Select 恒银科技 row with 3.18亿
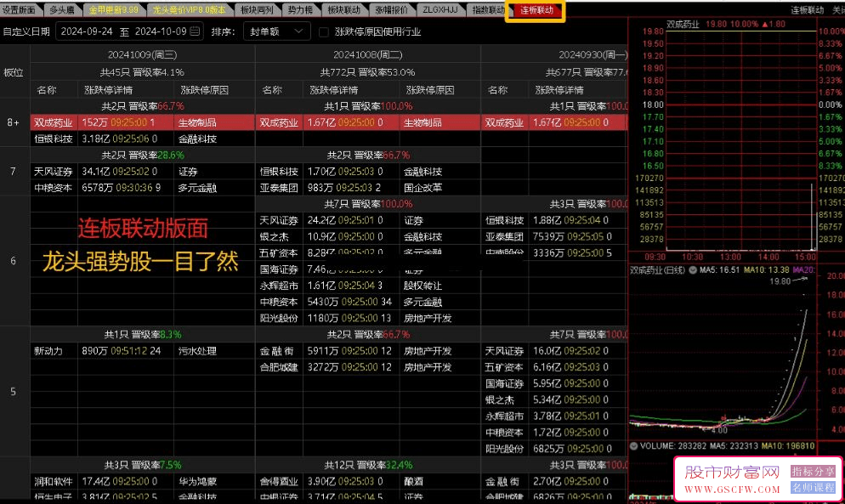845x504 pixels. (x=142, y=139)
